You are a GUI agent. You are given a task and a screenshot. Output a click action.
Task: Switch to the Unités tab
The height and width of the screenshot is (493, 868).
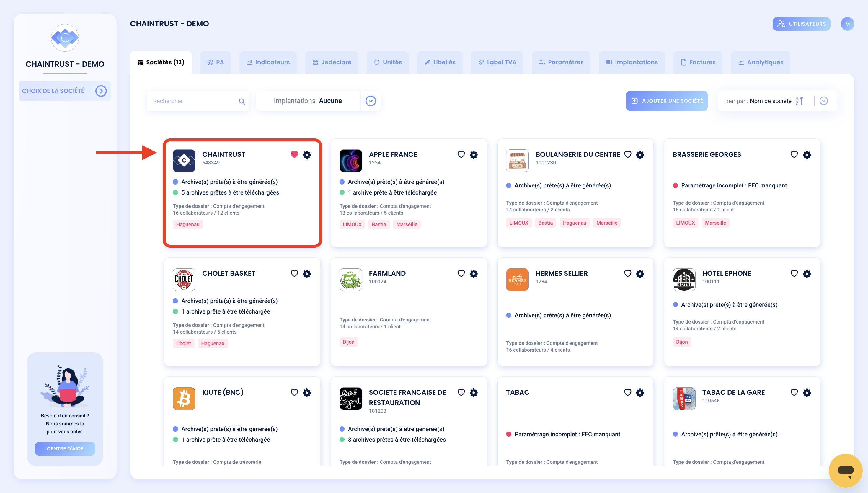pyautogui.click(x=388, y=62)
